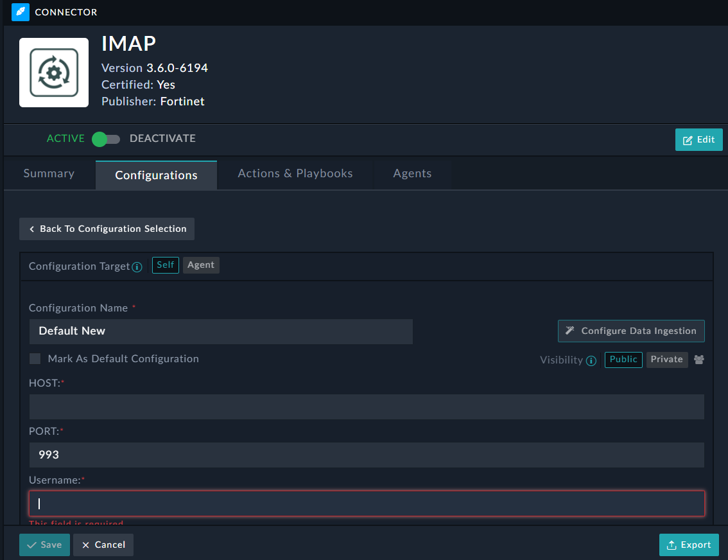The image size is (728, 560).
Task: Cancel the configuration changes
Action: tap(103, 544)
